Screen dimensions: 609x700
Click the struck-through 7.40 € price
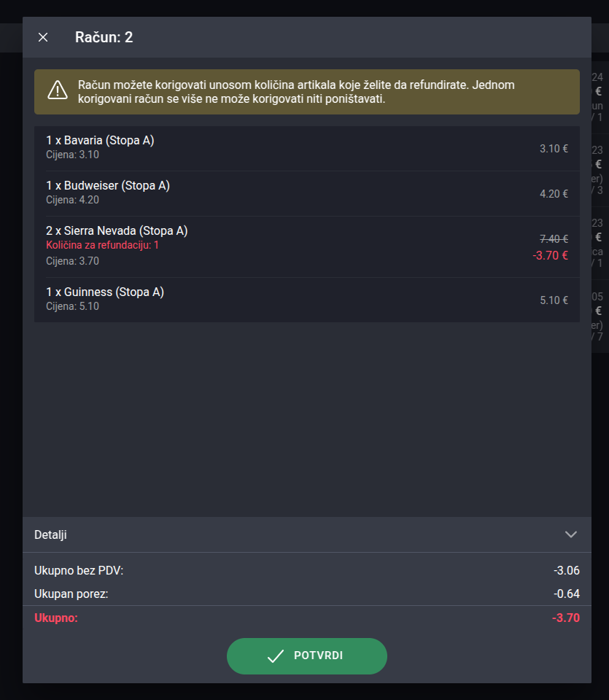tap(554, 239)
